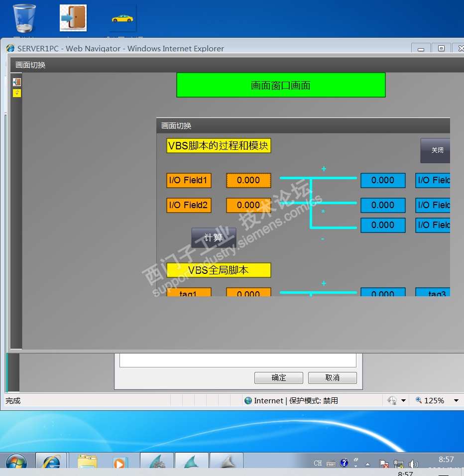Viewport: 464px width, 476px height.
Task: Open Windows Explorer folder on taskbar
Action: click(88, 462)
